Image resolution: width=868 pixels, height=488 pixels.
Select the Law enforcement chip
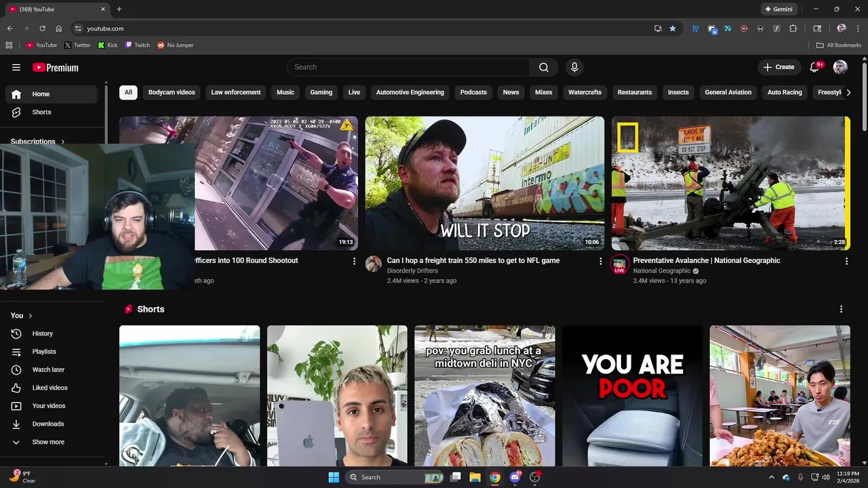(236, 92)
